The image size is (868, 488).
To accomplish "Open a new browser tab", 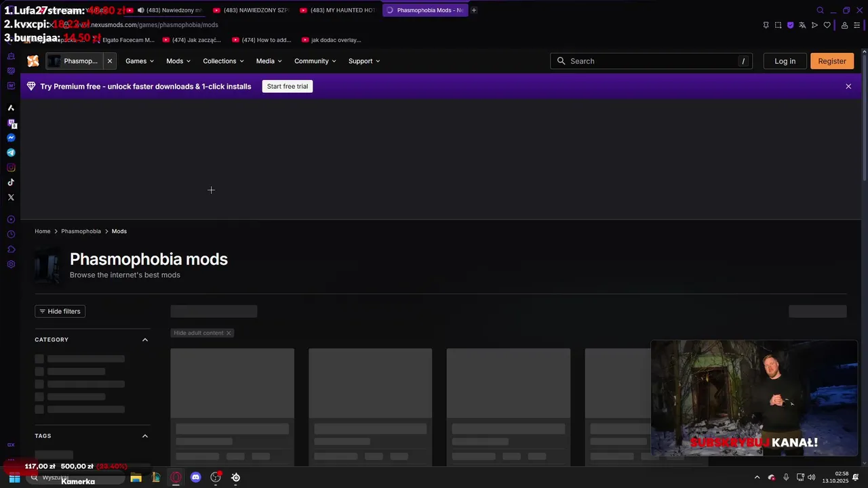I will 474,10.
